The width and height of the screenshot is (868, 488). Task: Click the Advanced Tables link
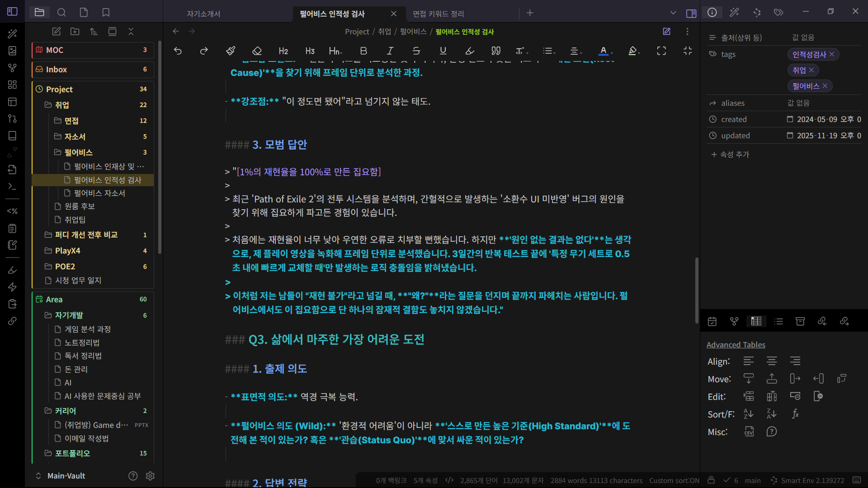(736, 345)
